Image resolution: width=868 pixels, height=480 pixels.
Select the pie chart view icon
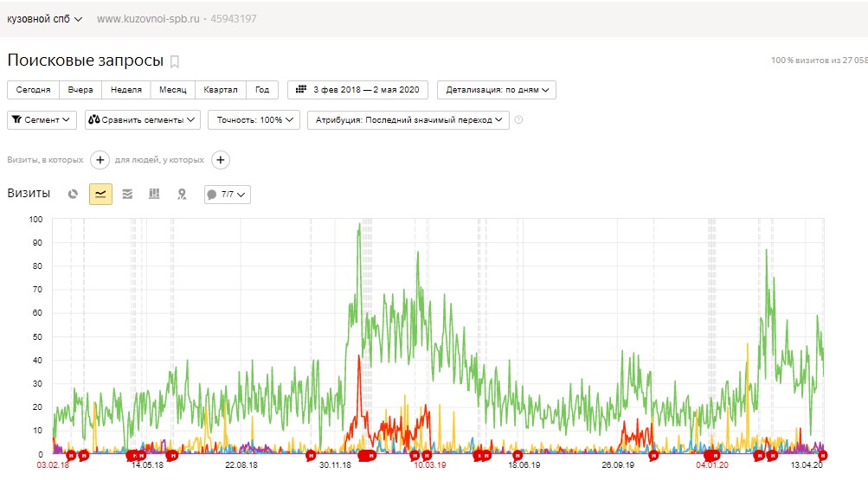[73, 194]
